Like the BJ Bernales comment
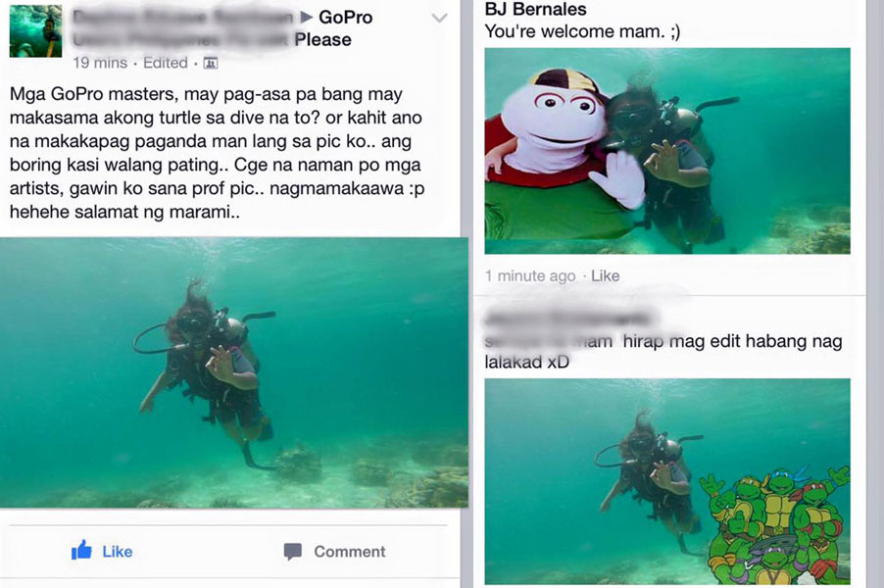The width and height of the screenshot is (884, 588). tap(605, 275)
